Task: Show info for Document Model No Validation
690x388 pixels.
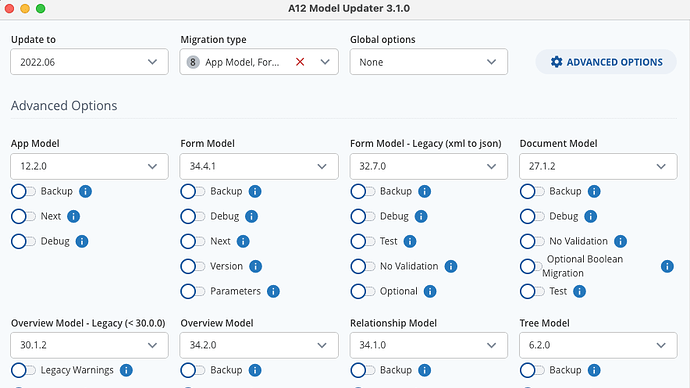Action: (x=620, y=242)
